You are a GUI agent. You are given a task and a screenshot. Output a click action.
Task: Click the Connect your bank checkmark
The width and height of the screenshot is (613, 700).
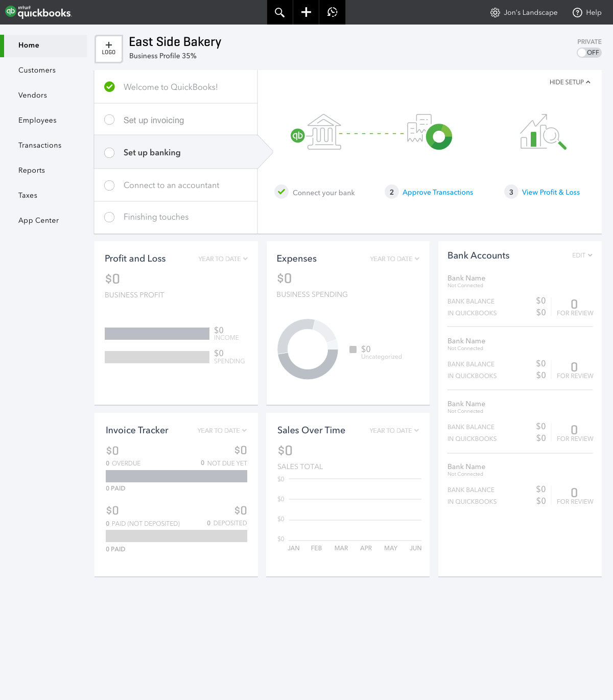click(281, 192)
